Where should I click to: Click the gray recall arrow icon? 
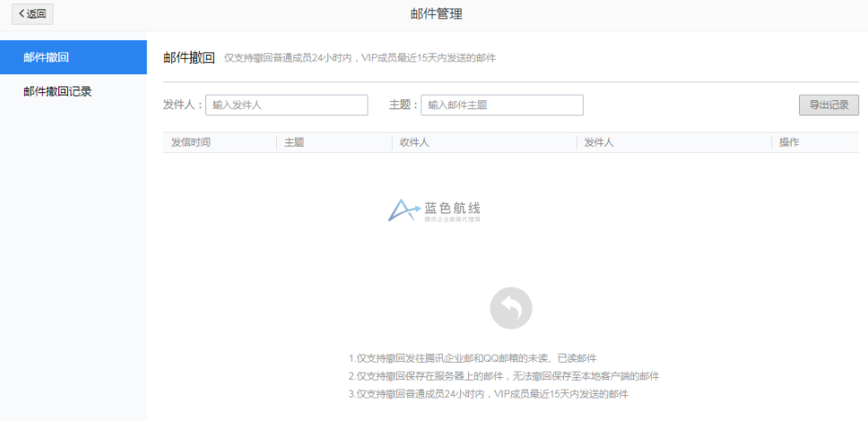511,308
